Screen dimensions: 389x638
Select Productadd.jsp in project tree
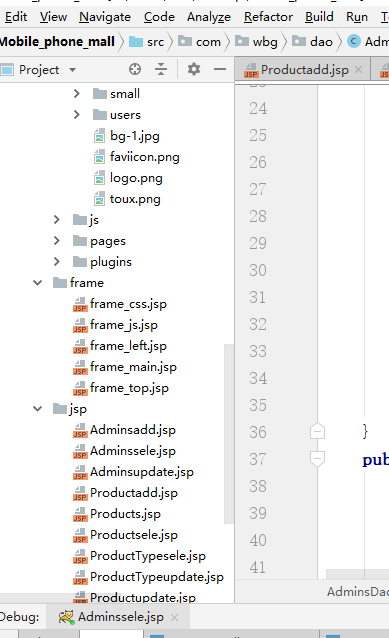pyautogui.click(x=133, y=493)
